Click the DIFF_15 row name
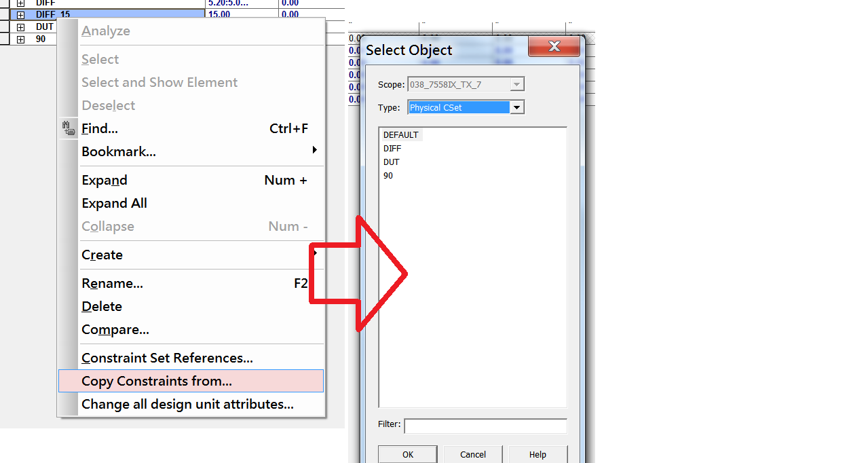 click(x=53, y=15)
